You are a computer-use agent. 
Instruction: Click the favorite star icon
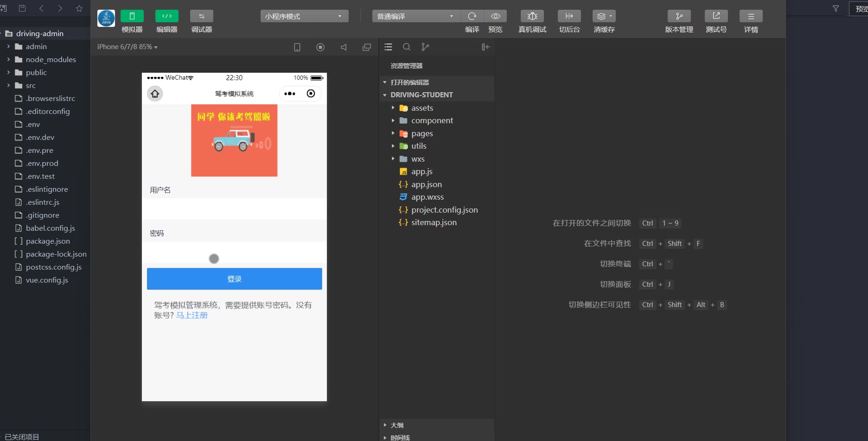[x=79, y=8]
